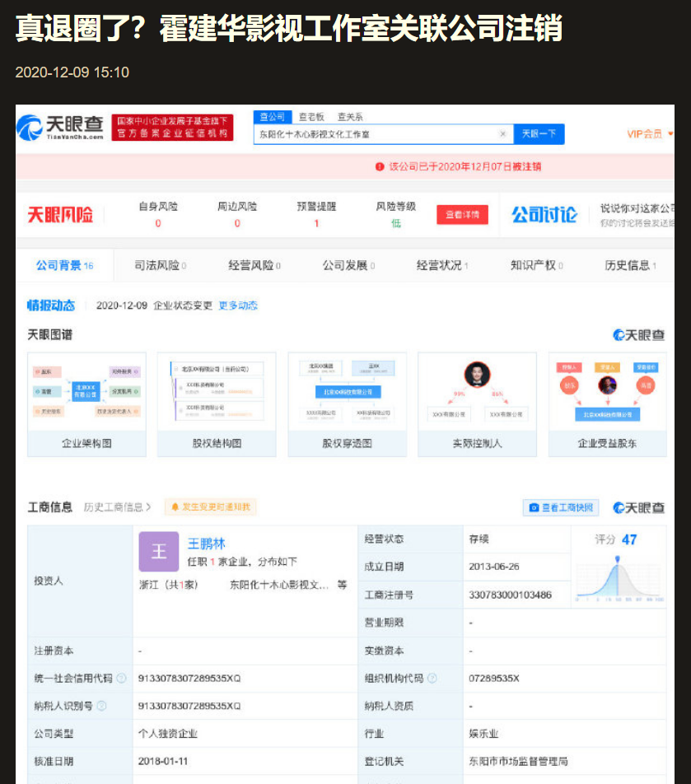The width and height of the screenshot is (691, 784).
Task: Click the 更多动态 link
Action: click(238, 306)
